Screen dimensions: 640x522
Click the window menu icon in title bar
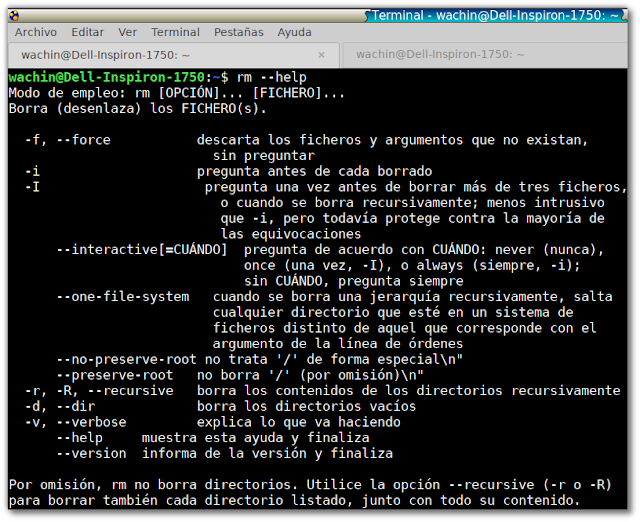pyautogui.click(x=14, y=16)
